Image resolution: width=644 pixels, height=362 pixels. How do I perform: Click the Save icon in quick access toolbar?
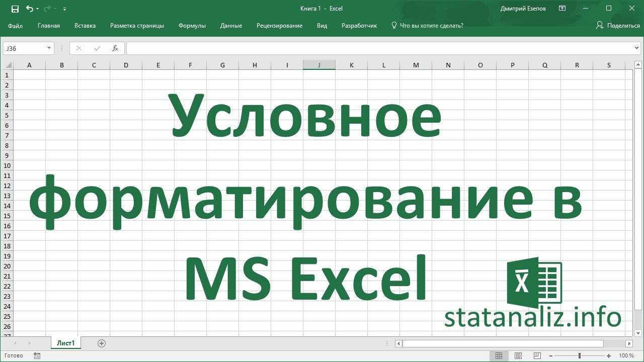(x=15, y=9)
